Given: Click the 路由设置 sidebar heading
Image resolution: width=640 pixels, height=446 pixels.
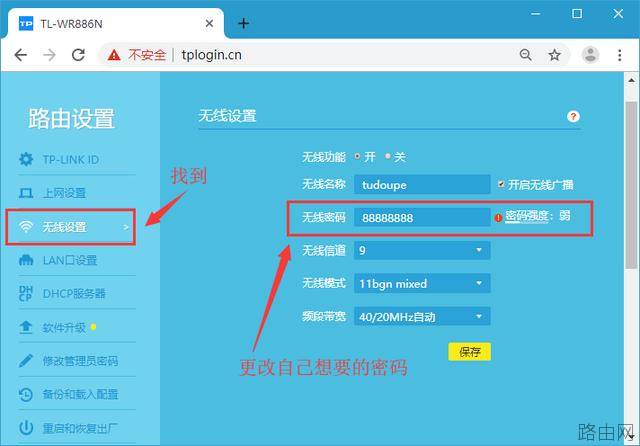Looking at the screenshot, I should point(71,119).
